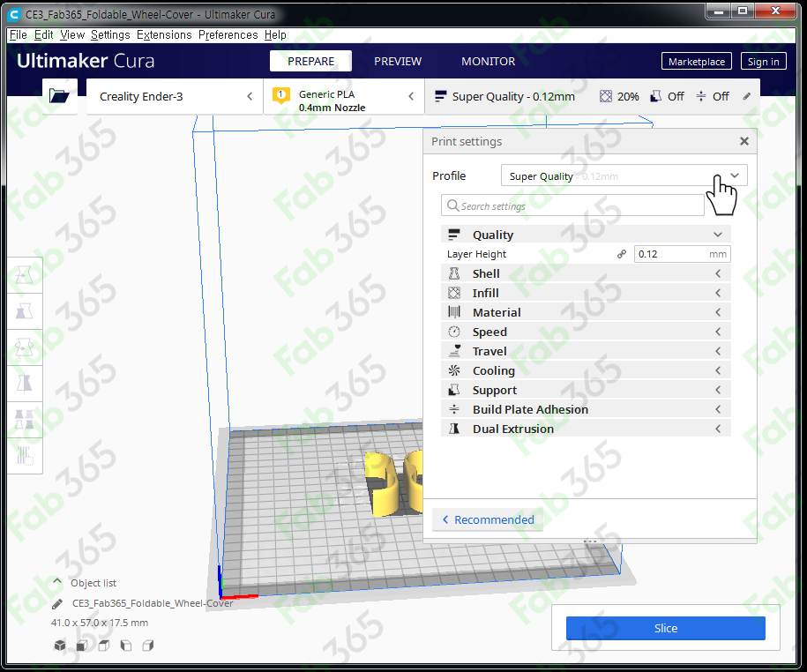
Task: Select the Rotate tool in left toolbar
Action: pyautogui.click(x=24, y=347)
